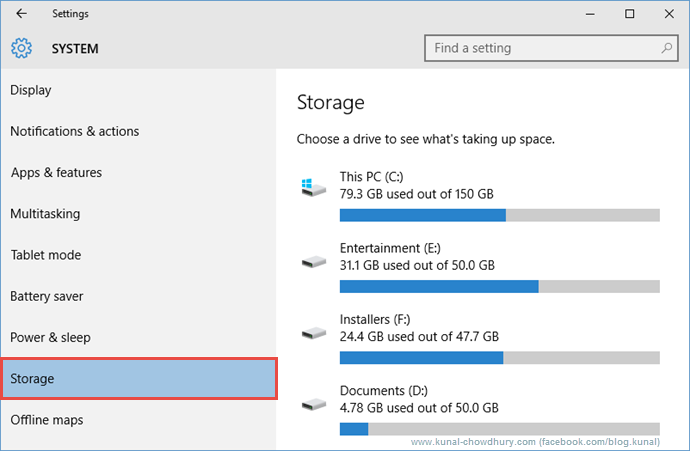This screenshot has width=690, height=451.
Task: Maximize the Settings window
Action: tap(629, 14)
